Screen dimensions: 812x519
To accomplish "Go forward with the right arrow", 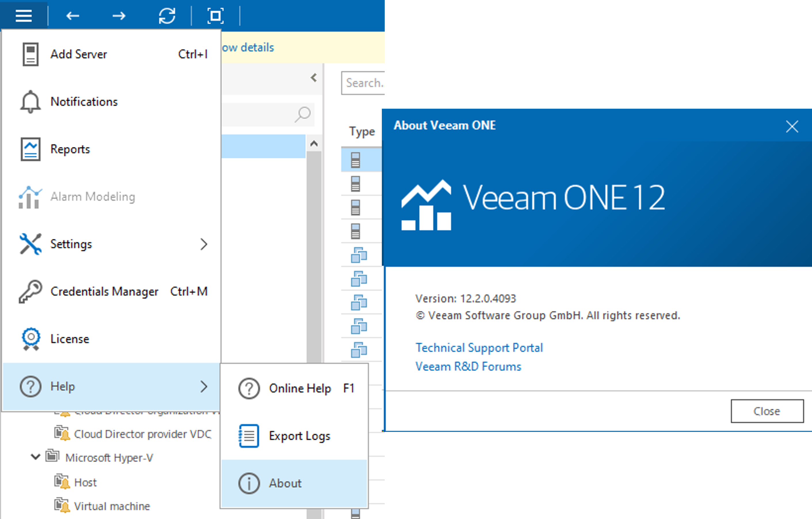I will coord(119,16).
